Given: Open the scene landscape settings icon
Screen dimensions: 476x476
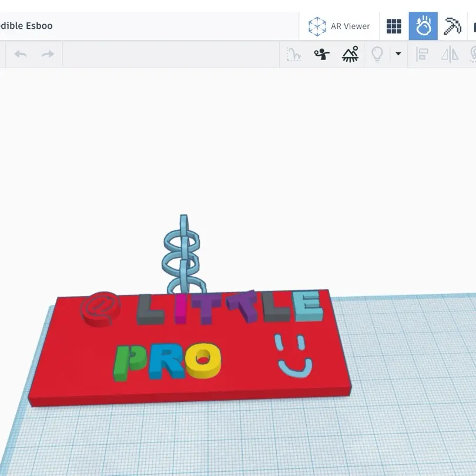Looking at the screenshot, I should tap(350, 55).
